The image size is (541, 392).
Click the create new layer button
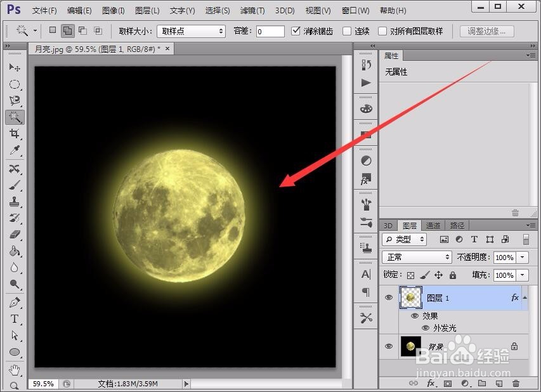click(499, 383)
